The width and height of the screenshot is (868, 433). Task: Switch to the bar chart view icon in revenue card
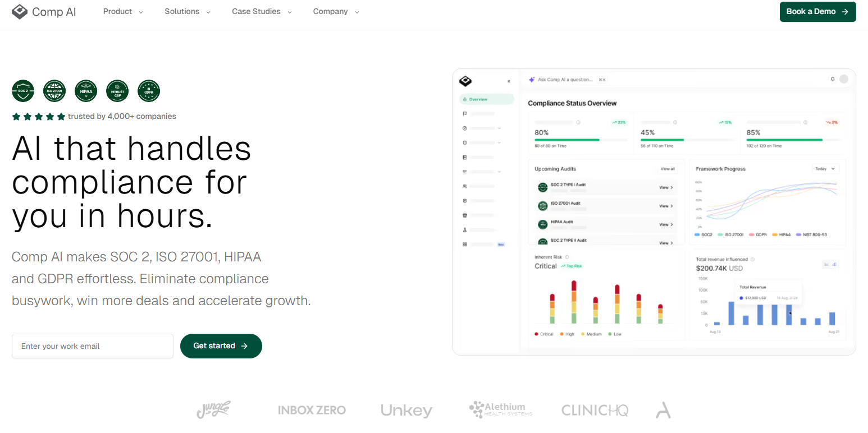[x=834, y=264]
